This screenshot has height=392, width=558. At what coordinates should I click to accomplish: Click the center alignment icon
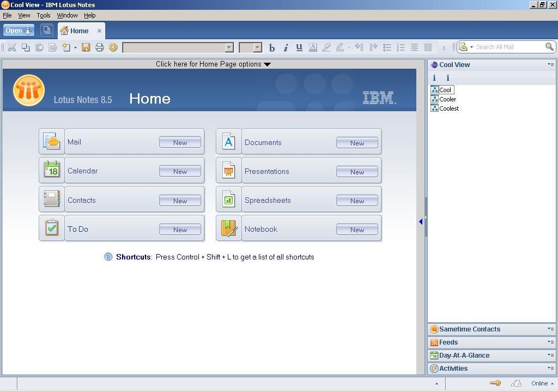[414, 47]
